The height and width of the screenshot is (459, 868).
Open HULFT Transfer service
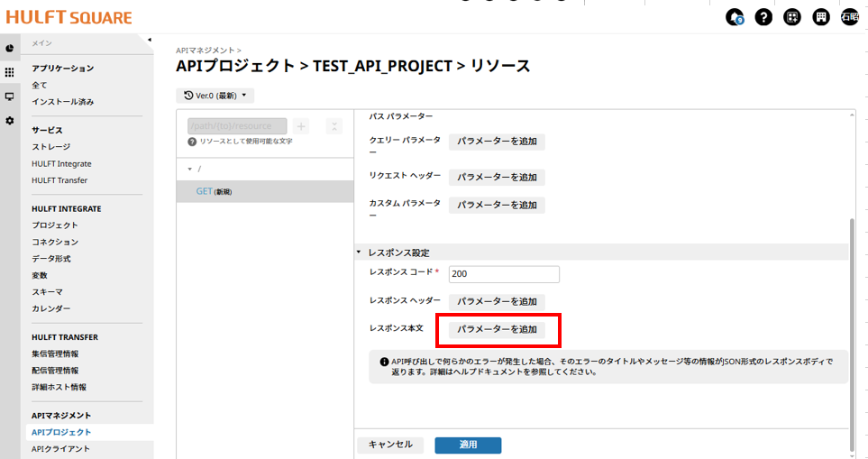(59, 180)
